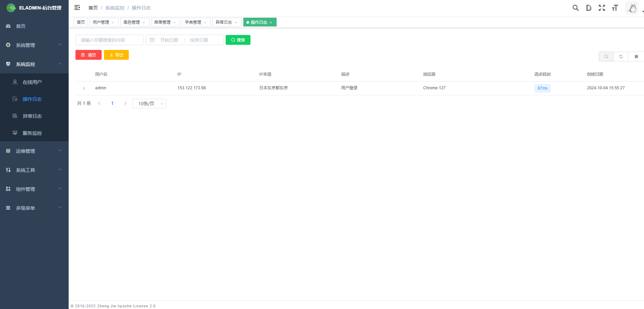
Task: Click the calendar icon in date range
Action: (152, 40)
